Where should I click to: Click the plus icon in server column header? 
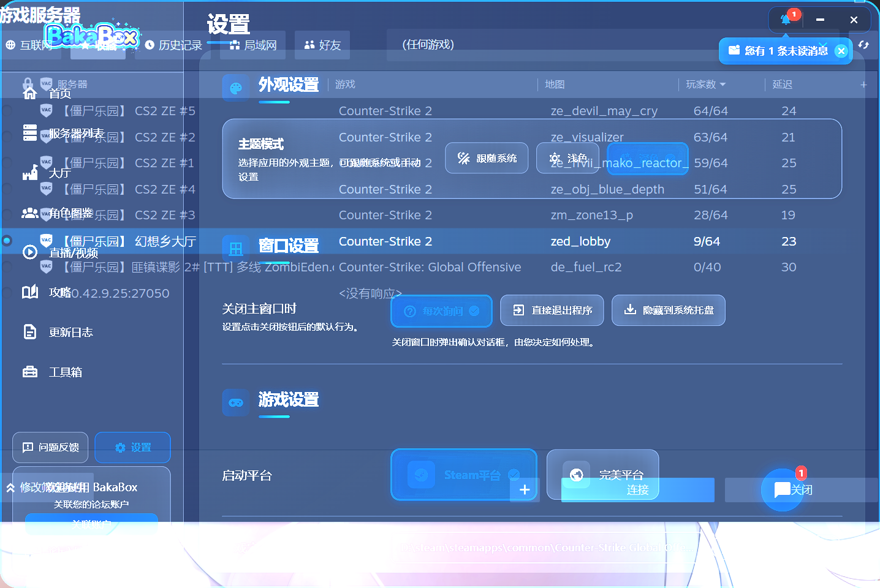coord(863,85)
